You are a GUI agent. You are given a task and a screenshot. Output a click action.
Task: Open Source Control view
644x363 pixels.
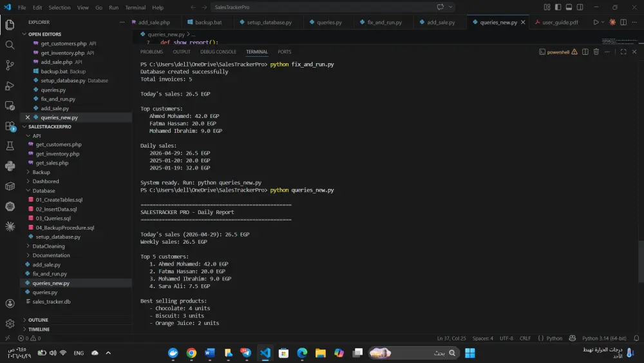10,65
